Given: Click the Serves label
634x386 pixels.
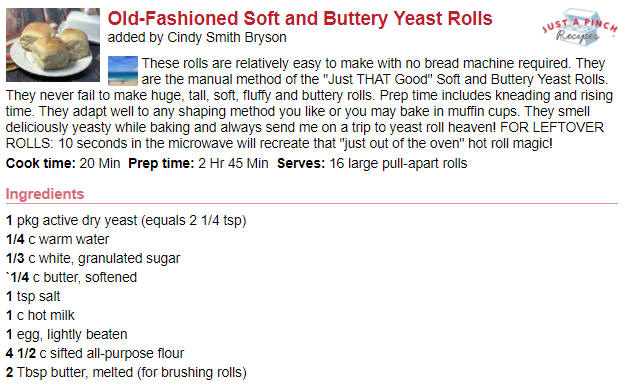Looking at the screenshot, I should click(x=301, y=163).
